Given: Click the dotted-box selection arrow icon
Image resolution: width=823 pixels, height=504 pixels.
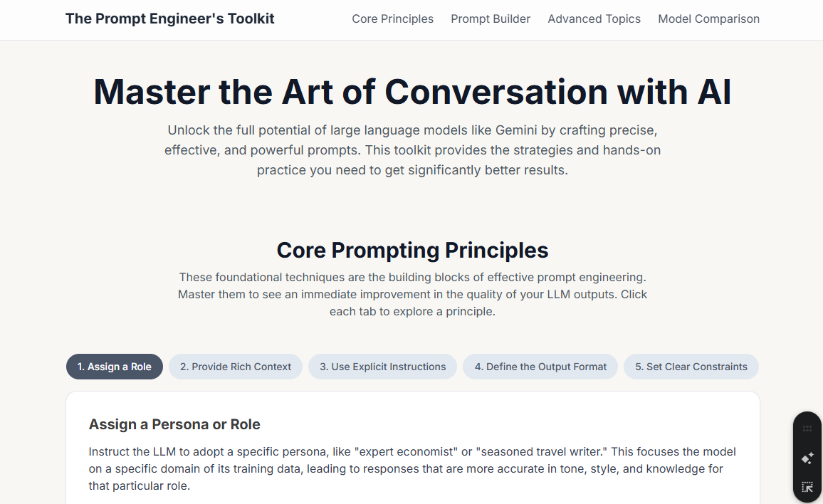Looking at the screenshot, I should pos(807,487).
